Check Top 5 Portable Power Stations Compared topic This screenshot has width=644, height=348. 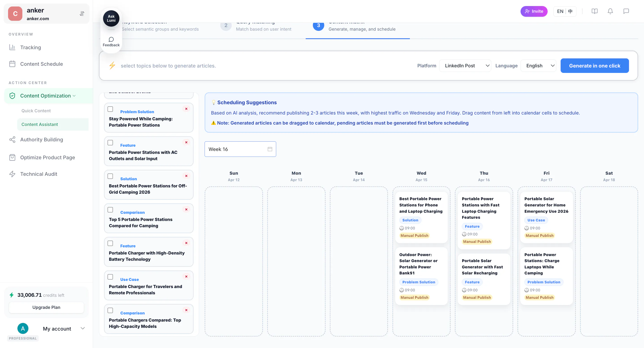(x=110, y=210)
